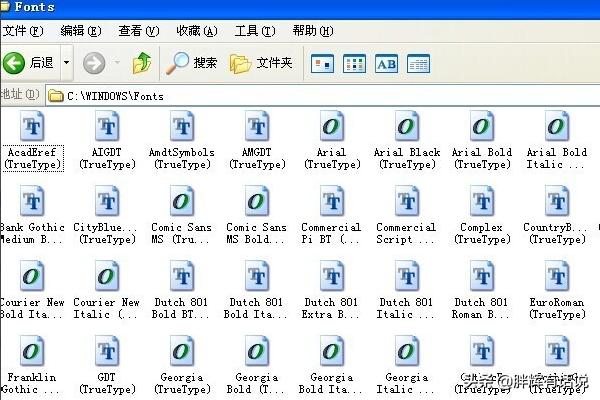Select the Comic Sans MS Bold font icon
The image size is (600, 400).
[257, 201]
